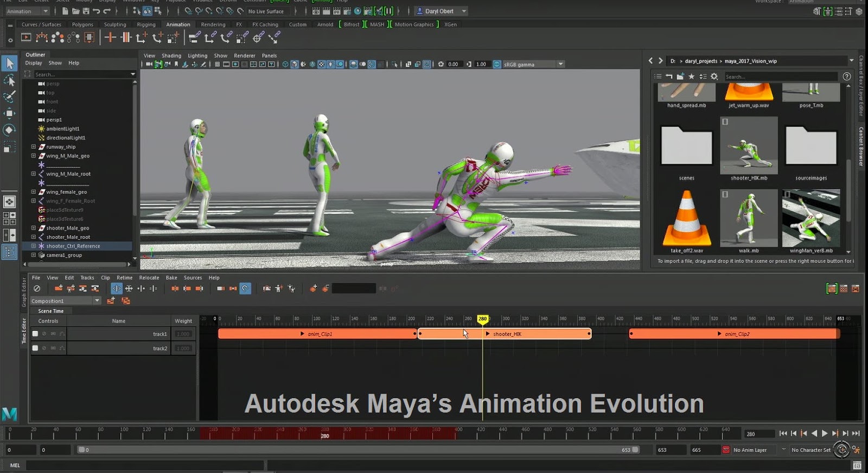Screen dimensions: 868x473
Task: Open the viewport Shading menu
Action: [171, 55]
